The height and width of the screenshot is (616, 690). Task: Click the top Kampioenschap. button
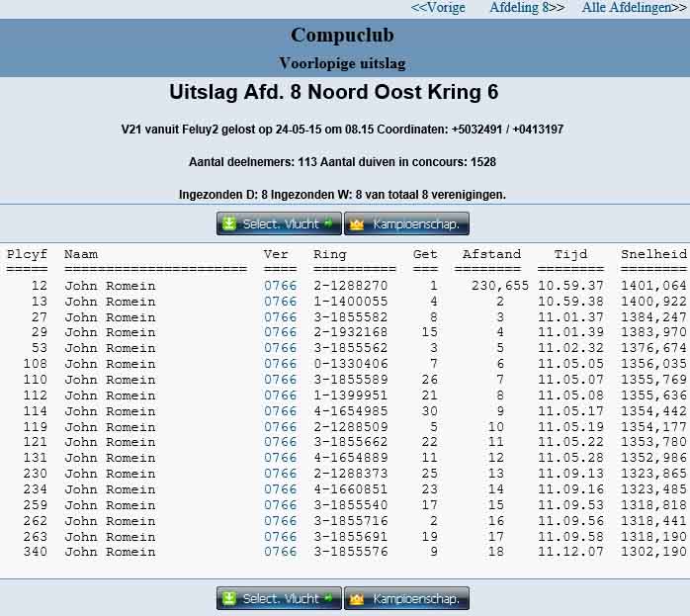pos(406,223)
